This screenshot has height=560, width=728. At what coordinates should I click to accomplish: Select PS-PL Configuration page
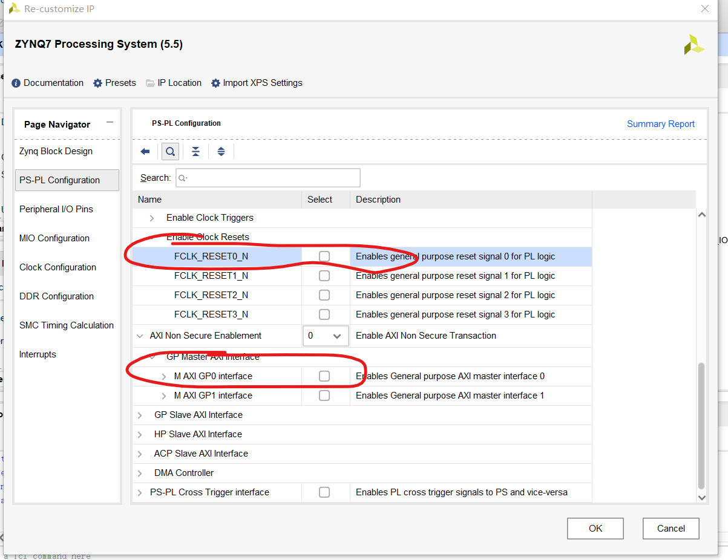(x=67, y=180)
